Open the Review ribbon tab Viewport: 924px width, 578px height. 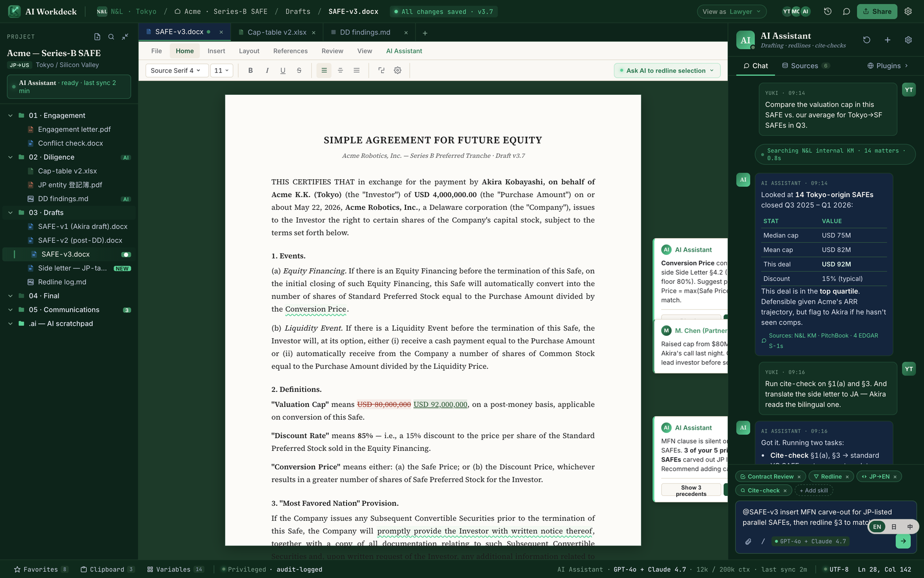click(332, 51)
